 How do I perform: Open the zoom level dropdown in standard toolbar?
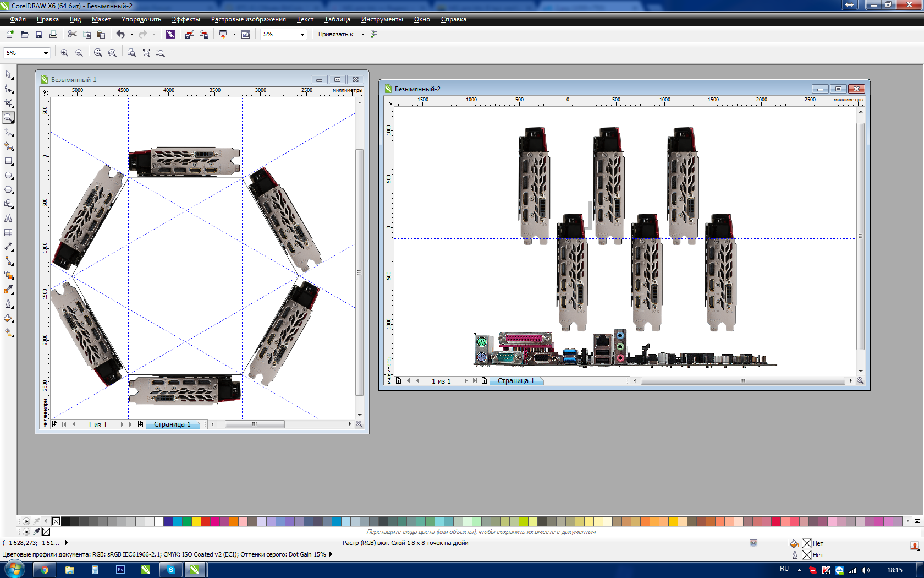[x=302, y=34]
